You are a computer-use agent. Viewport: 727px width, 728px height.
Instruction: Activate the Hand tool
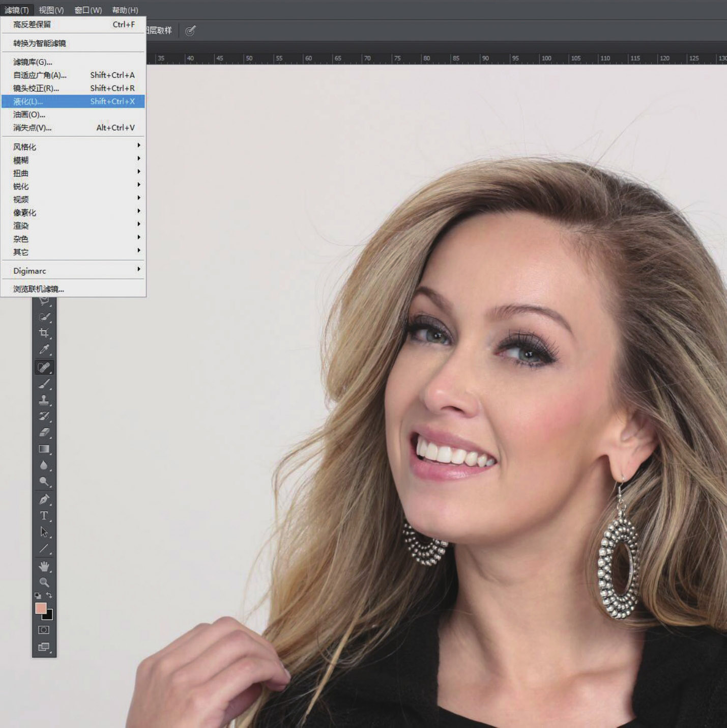[44, 566]
